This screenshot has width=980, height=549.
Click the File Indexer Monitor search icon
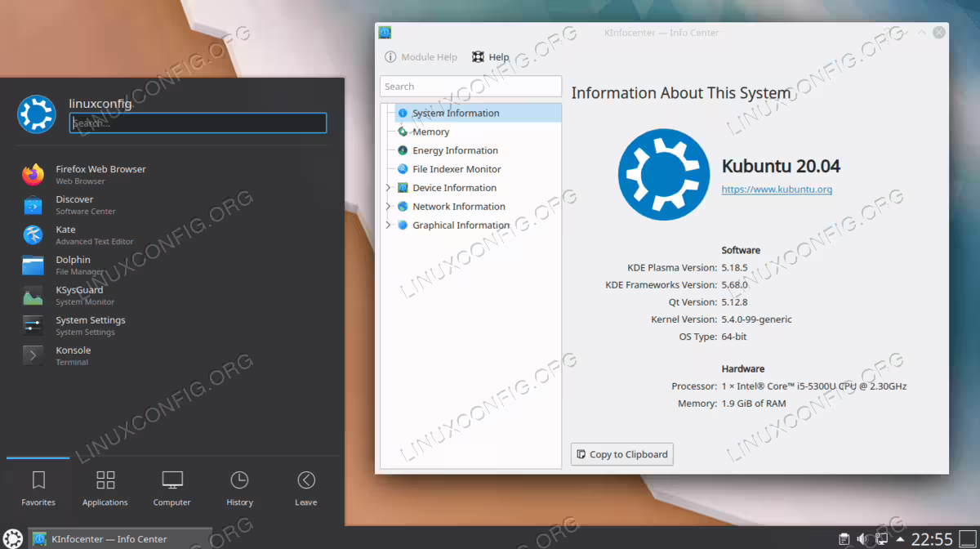pyautogui.click(x=403, y=169)
